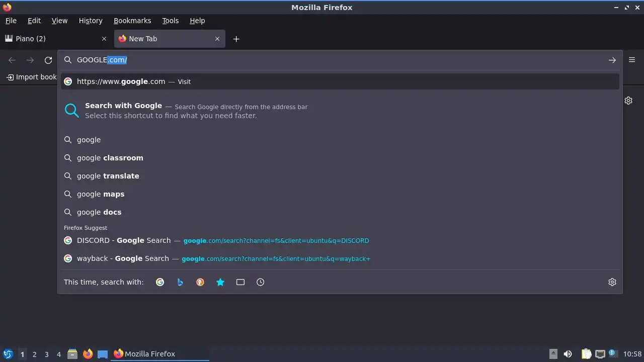This screenshot has width=644, height=362.
Task: Choose the 'google translate' suggestion
Action: [340, 176]
